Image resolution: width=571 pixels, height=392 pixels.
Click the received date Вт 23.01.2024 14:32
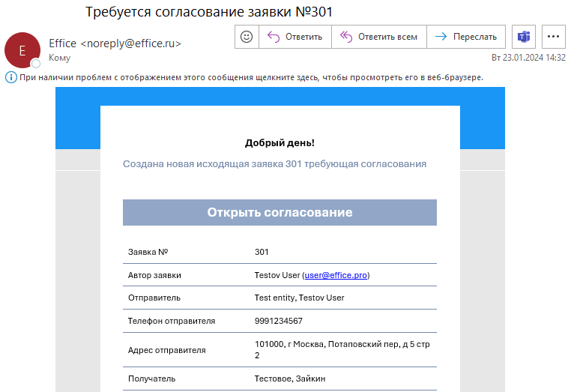(528, 58)
